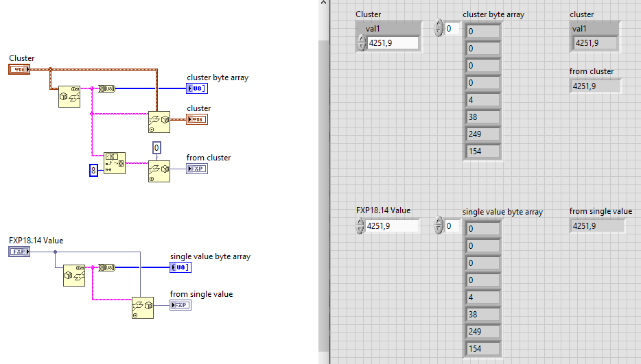Viewport: 641px width, 364px height.
Task: Select the 'cluster byte array' U8 indicator terminal
Action: (196, 88)
